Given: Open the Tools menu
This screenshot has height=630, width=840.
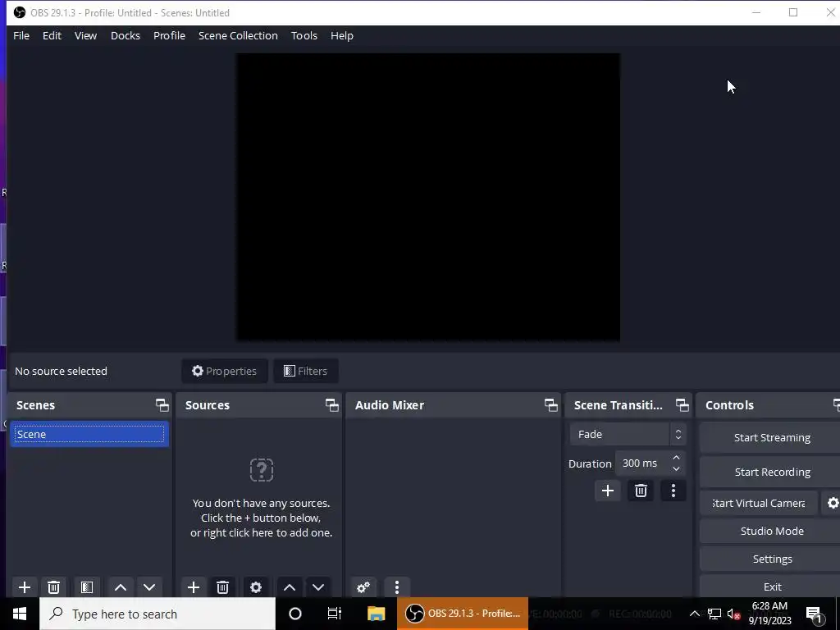Looking at the screenshot, I should (x=304, y=35).
